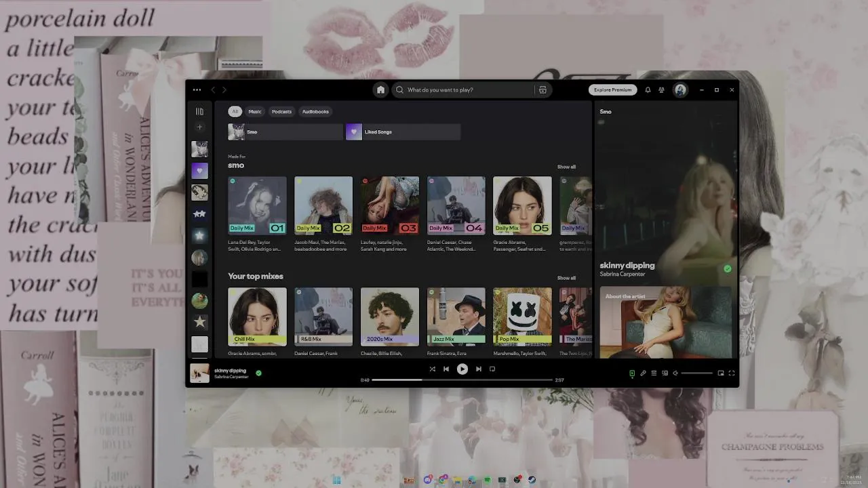
Task: Click 'Your top mixes' heading
Action: point(256,276)
